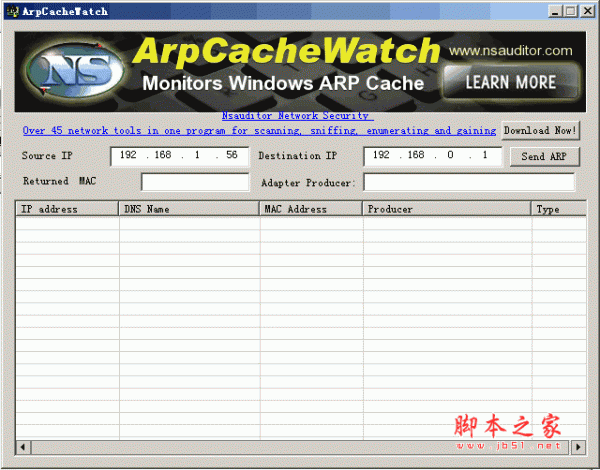Click the 'Monitors Windows ARP Cache' banner text
600x470 pixels.
(283, 83)
